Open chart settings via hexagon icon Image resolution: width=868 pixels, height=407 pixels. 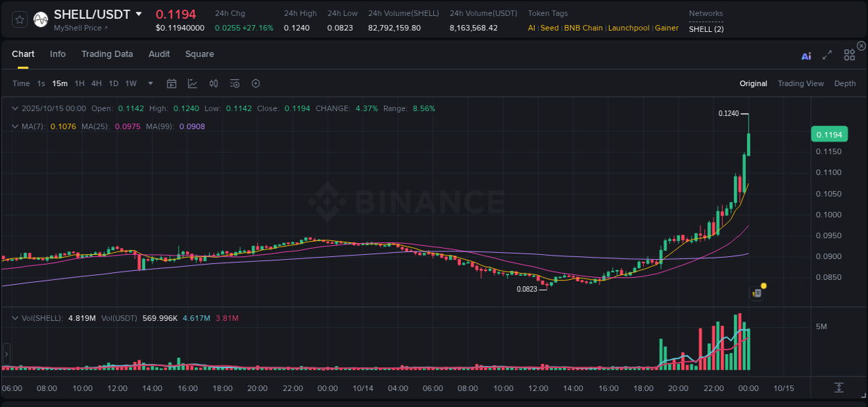tap(256, 83)
